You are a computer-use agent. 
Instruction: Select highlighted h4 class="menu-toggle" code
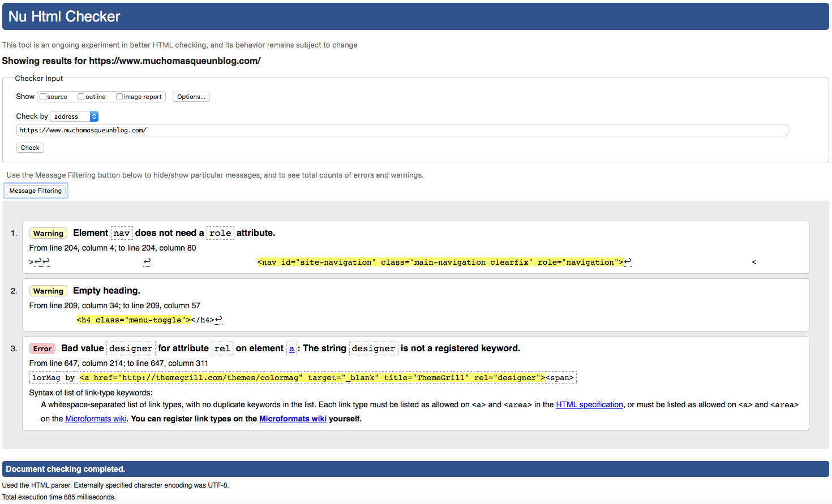[x=134, y=320]
